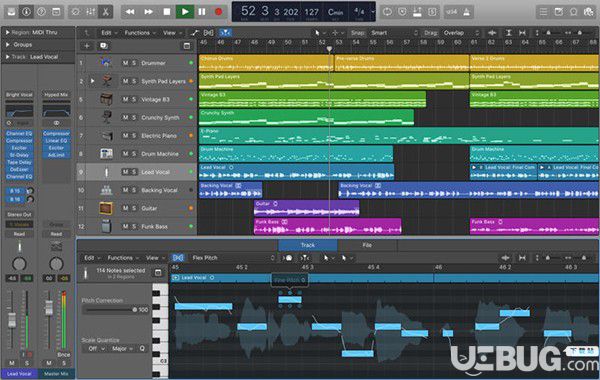
Task: Select the purple Guitar audio region
Action: [x=307, y=208]
